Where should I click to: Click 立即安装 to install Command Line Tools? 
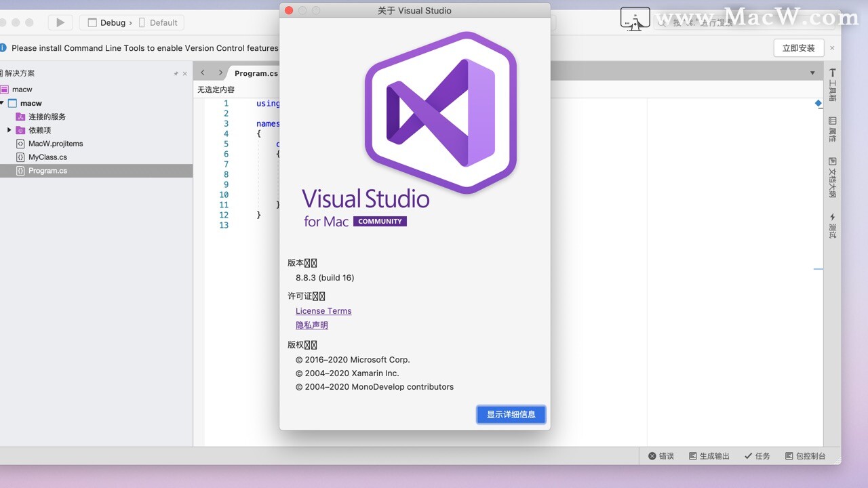798,47
